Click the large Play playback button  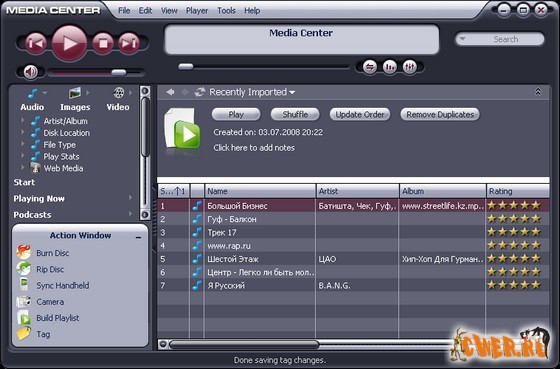pos(70,43)
